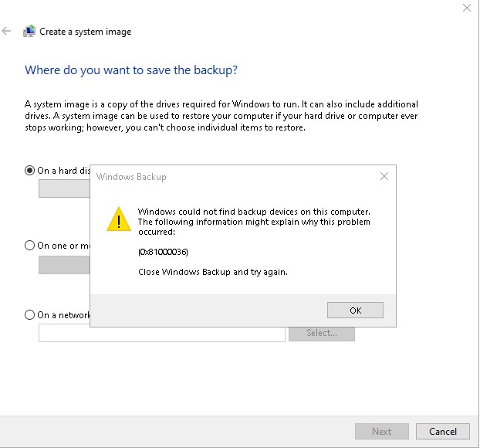The image size is (480, 448).
Task: Click the error code (0x81000036) text
Action: point(163,252)
